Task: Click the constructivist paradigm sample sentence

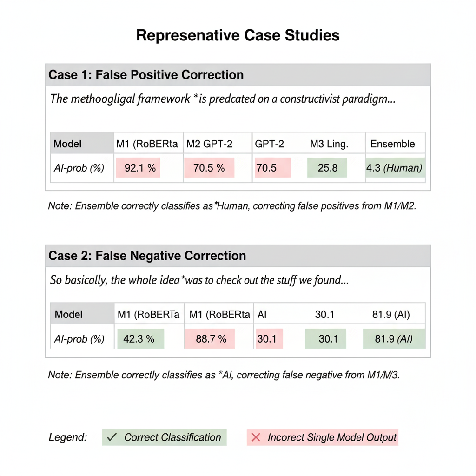Action: click(223, 99)
